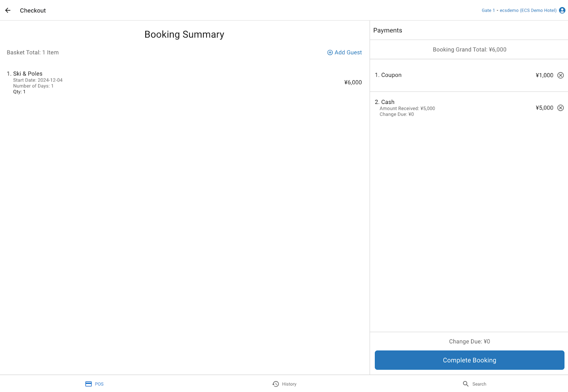Remove the Coupon payment with its X icon
Viewport: 568px width, 392px height.
coord(560,75)
